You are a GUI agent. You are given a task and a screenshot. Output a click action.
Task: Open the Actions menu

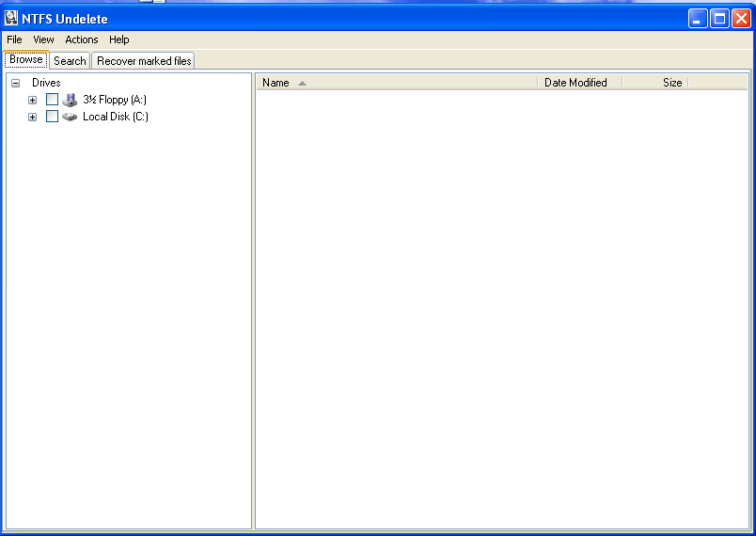tap(82, 39)
